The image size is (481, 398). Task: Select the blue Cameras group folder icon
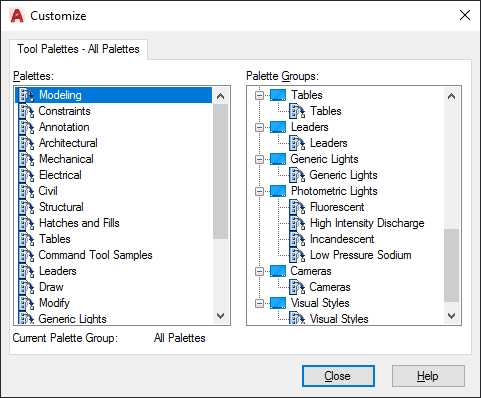278,271
